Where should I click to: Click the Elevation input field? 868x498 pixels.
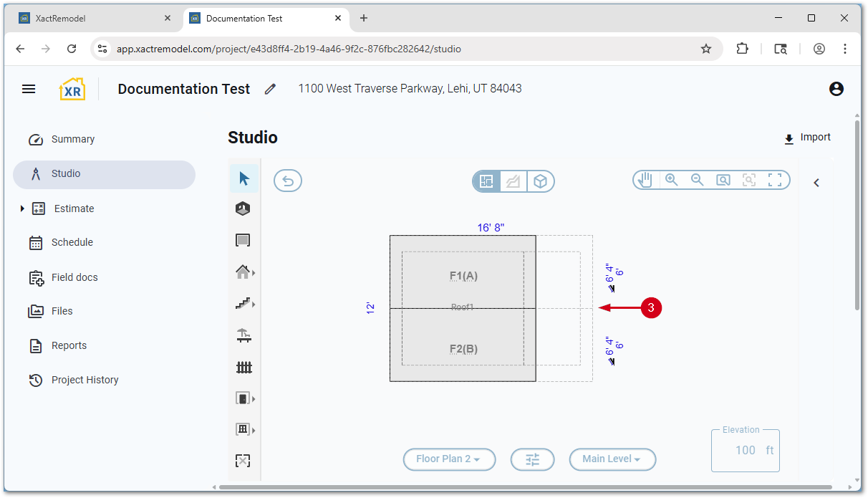click(x=745, y=451)
